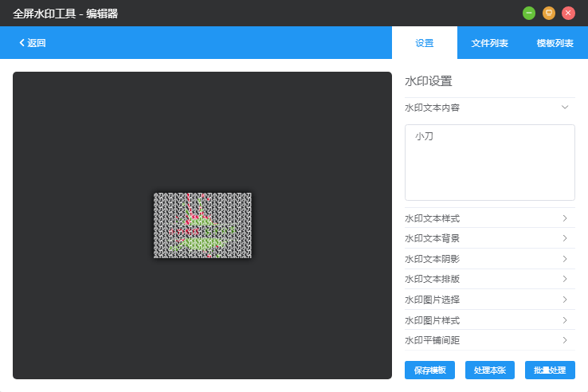Expand the 水印图片样式 section

coord(489,320)
